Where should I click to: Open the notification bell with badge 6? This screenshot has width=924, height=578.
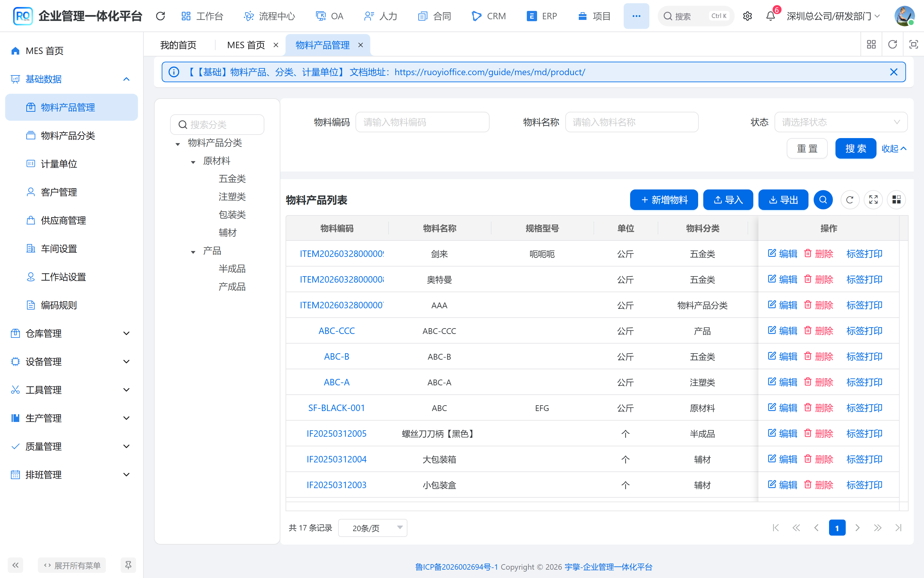pyautogui.click(x=771, y=16)
